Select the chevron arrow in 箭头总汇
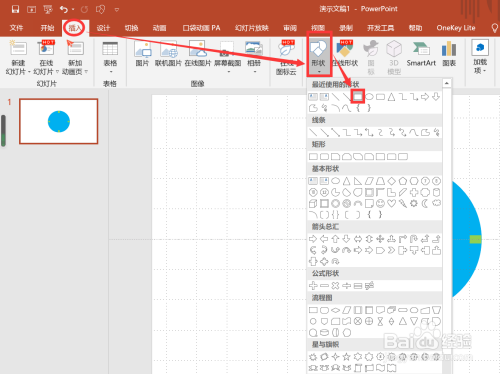The width and height of the screenshot is (500, 374). [391, 250]
